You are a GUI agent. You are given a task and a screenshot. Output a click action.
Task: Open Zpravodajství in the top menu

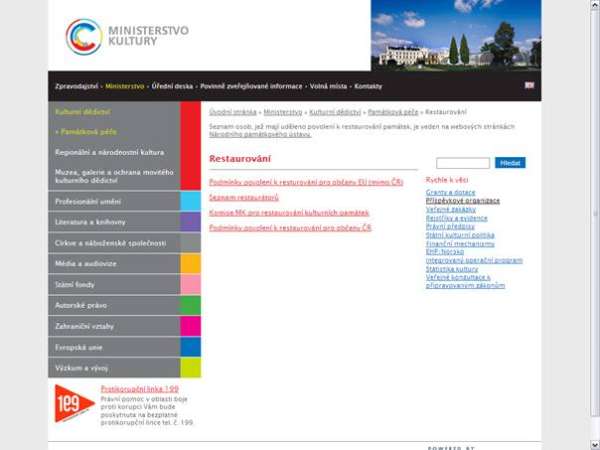pos(77,86)
